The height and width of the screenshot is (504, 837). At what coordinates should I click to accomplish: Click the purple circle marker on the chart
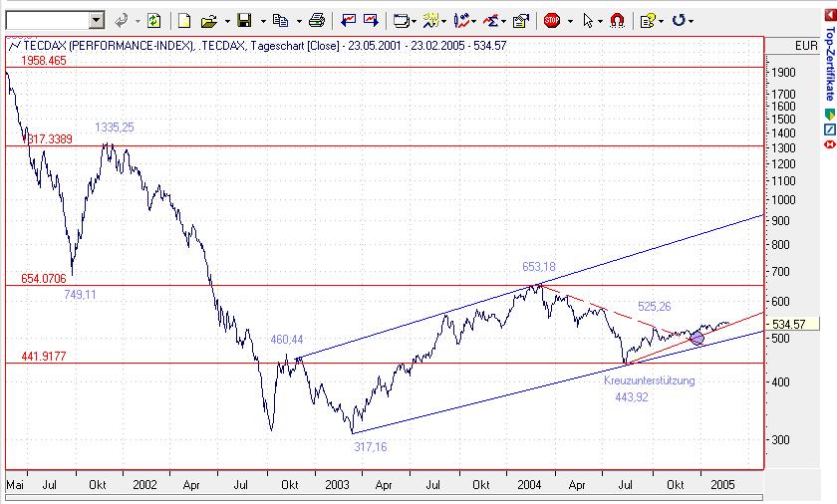[697, 338]
